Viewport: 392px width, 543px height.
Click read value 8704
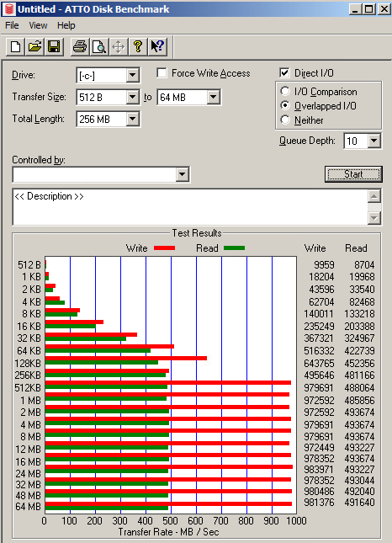tap(364, 265)
